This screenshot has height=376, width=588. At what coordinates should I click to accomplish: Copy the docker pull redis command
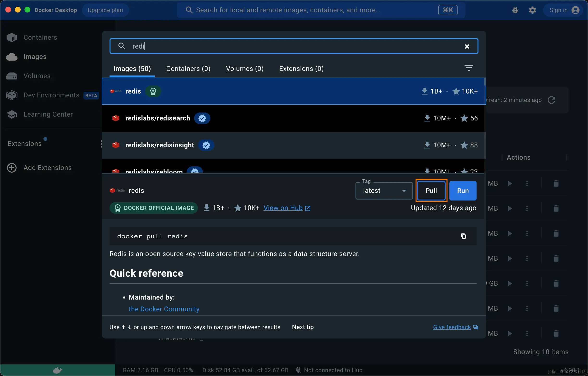coord(463,236)
